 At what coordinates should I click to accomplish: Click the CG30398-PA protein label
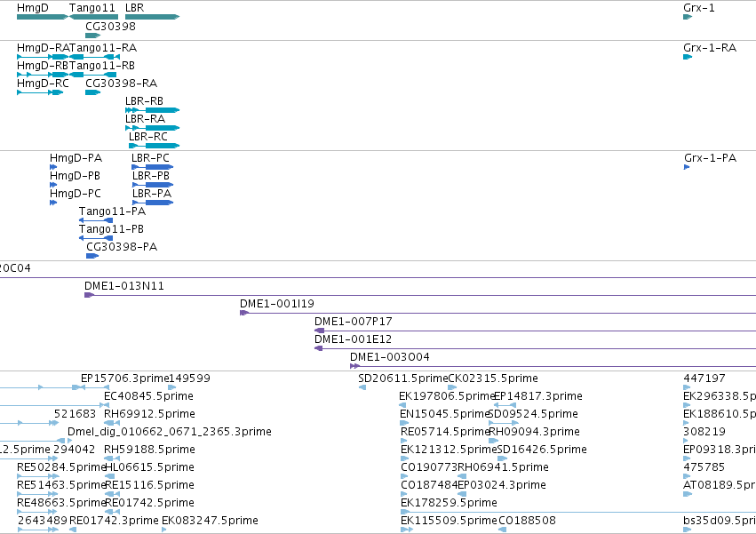point(122,248)
